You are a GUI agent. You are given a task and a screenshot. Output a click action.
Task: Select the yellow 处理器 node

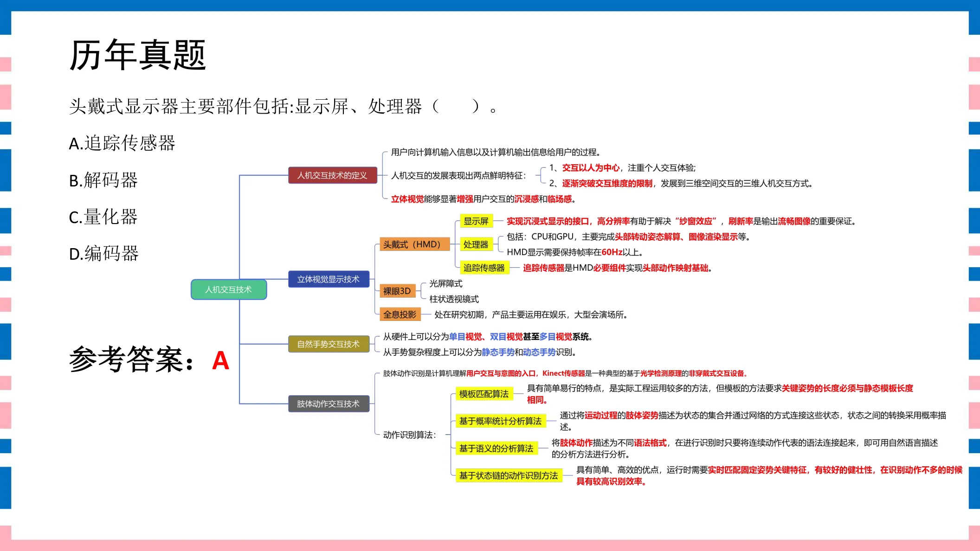click(x=476, y=244)
